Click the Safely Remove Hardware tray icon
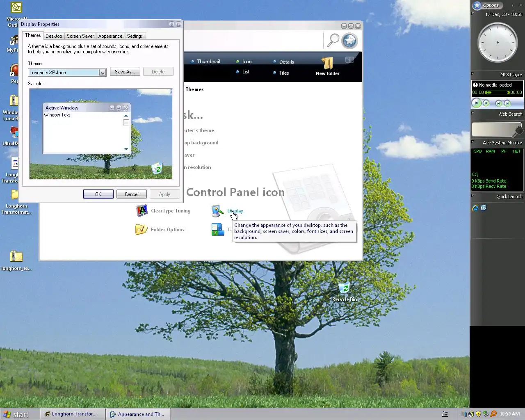The image size is (525, 420). [486, 414]
